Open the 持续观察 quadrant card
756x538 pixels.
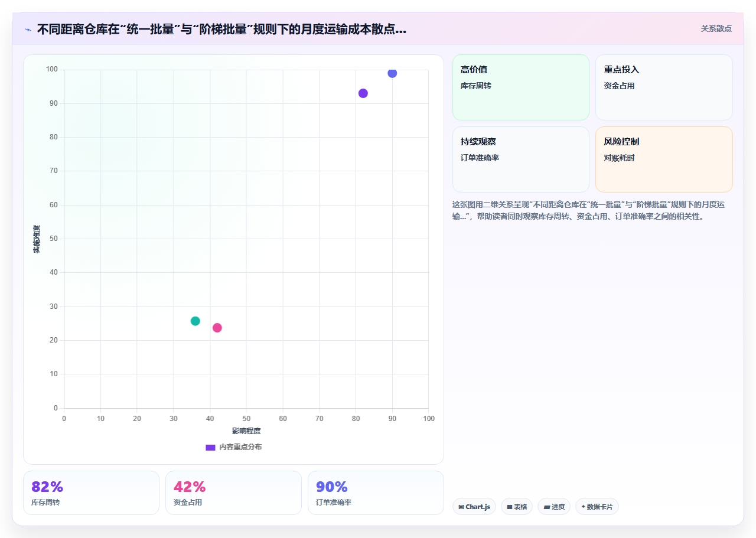[521, 159]
